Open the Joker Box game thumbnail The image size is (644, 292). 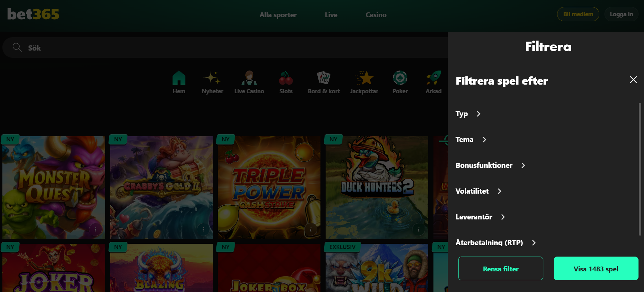[x=269, y=268]
